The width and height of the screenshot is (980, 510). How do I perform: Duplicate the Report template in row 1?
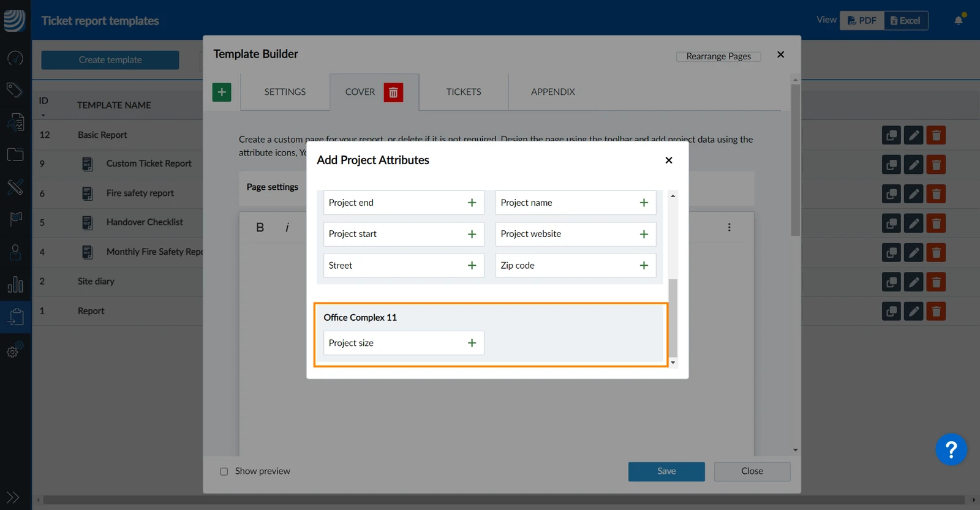pos(891,311)
